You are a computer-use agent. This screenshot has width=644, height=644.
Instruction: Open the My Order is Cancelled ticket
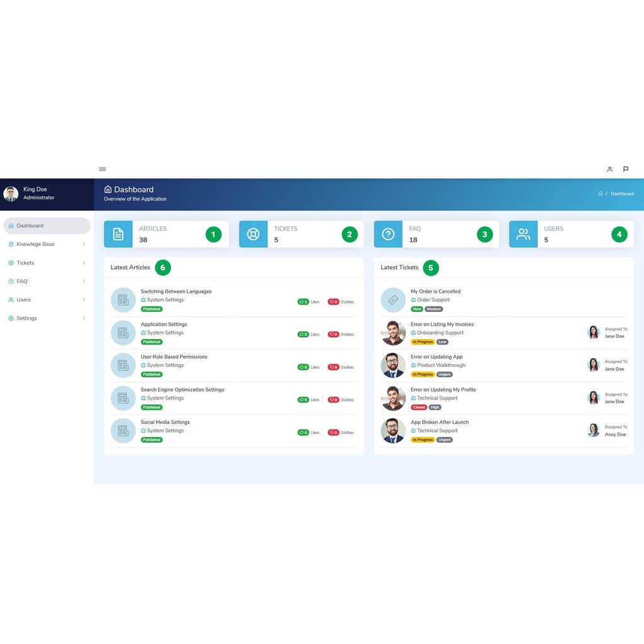[x=435, y=291]
